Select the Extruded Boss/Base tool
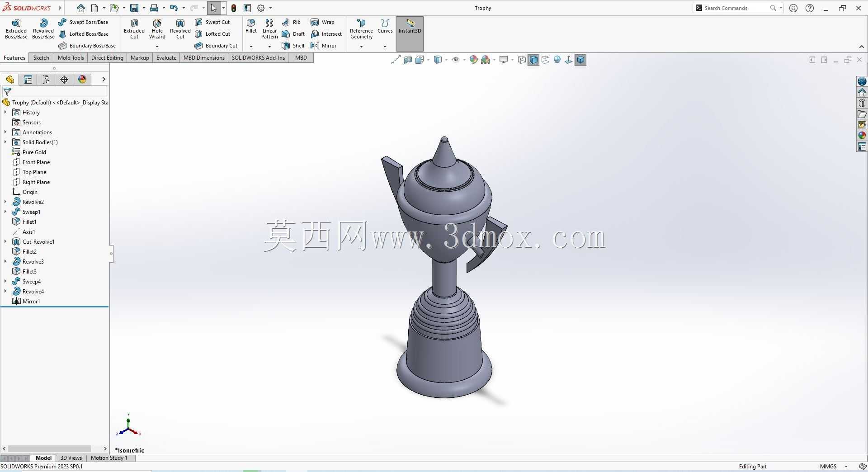The image size is (868, 472). 16,29
